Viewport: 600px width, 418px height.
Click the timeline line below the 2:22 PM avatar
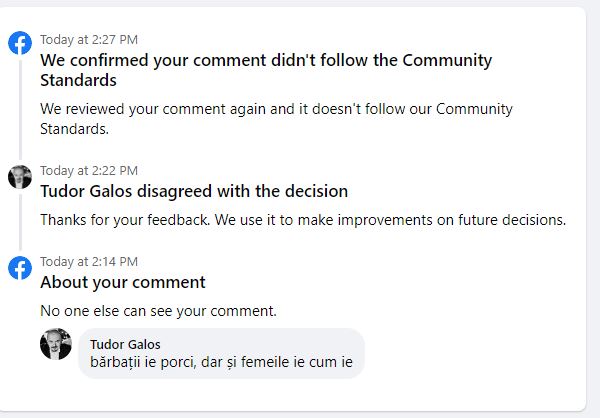click(20, 222)
